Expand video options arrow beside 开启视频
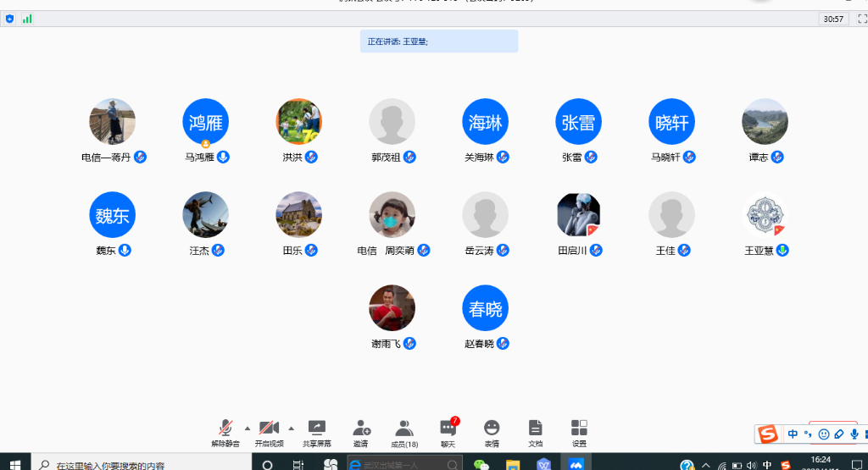The height and width of the screenshot is (470, 868). pos(291,427)
